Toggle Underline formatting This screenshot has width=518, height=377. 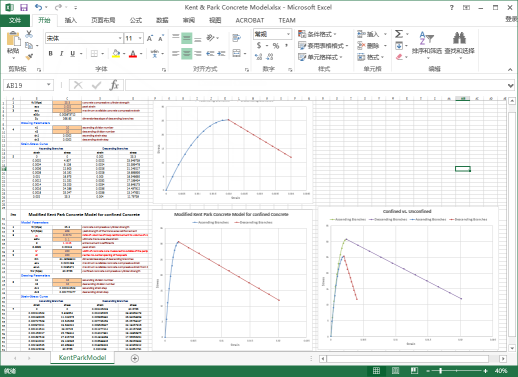(72, 53)
